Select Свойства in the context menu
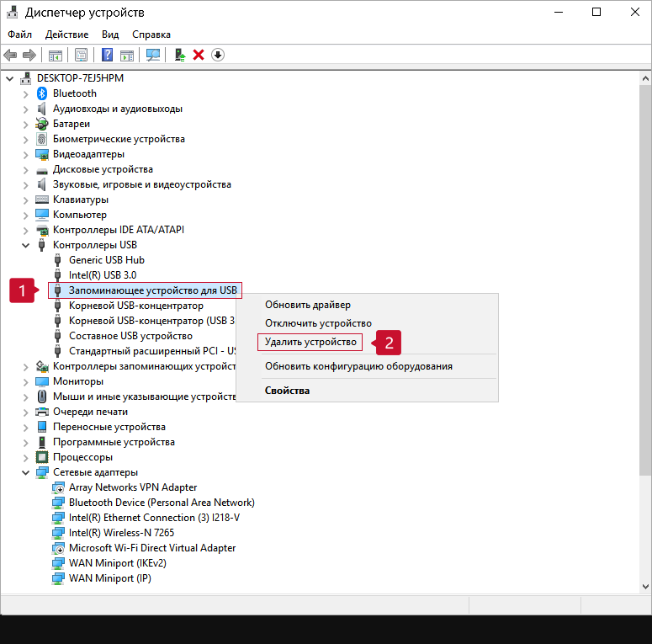 [288, 391]
